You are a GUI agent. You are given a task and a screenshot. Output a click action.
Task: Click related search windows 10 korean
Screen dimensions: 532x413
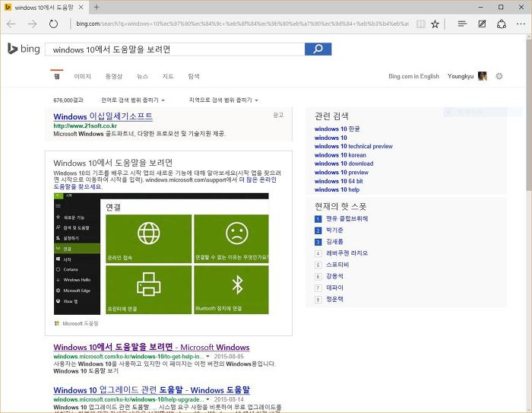point(340,155)
